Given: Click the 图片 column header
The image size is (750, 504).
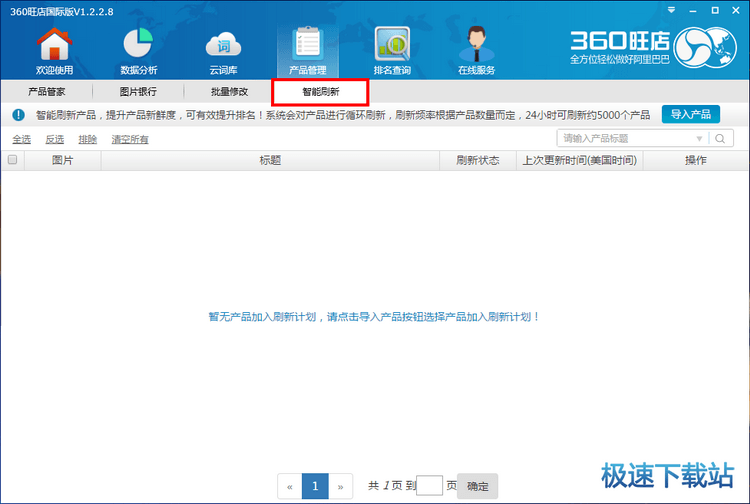Looking at the screenshot, I should 63,160.
